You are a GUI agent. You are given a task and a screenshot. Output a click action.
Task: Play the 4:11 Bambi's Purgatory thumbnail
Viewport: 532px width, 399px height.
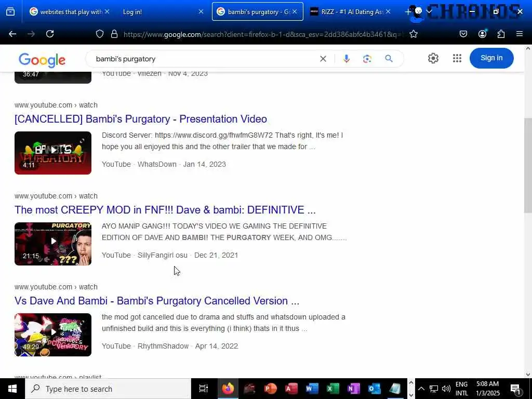click(x=53, y=153)
